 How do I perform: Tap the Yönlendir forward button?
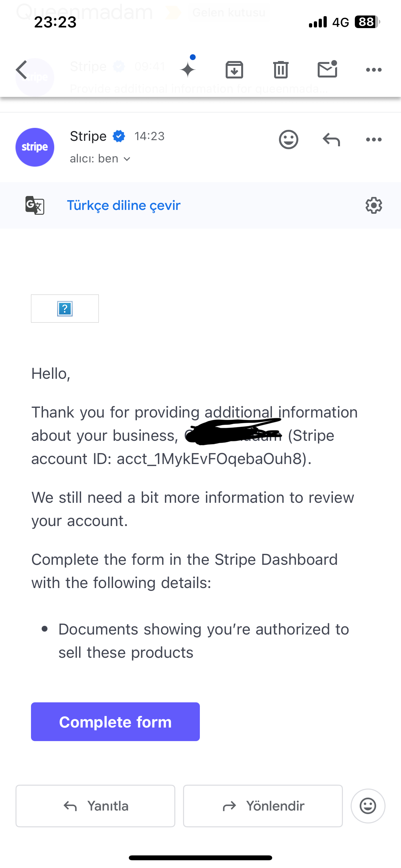263,806
